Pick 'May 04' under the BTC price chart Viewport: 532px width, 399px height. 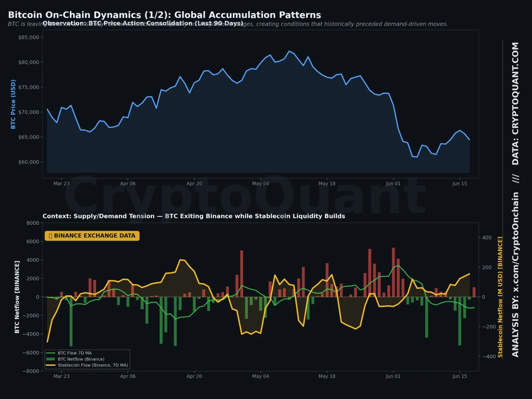(261, 184)
